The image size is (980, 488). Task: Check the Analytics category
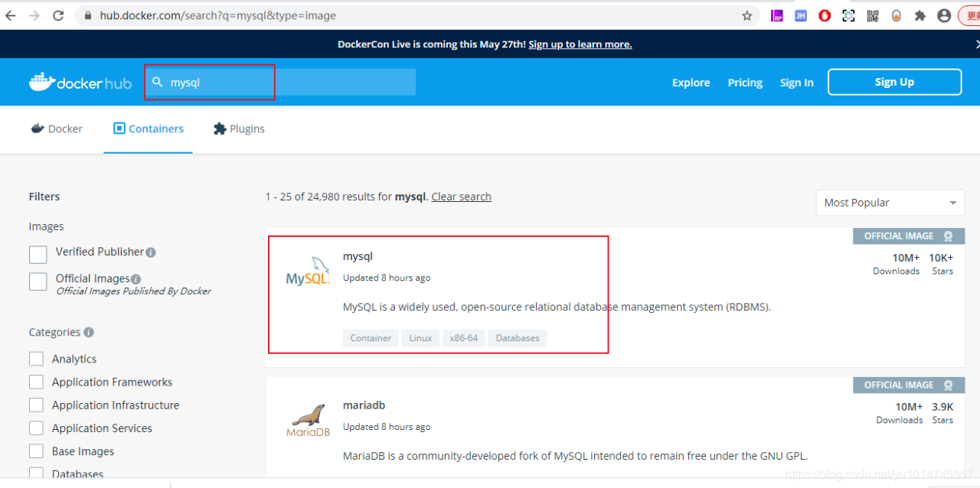[36, 359]
